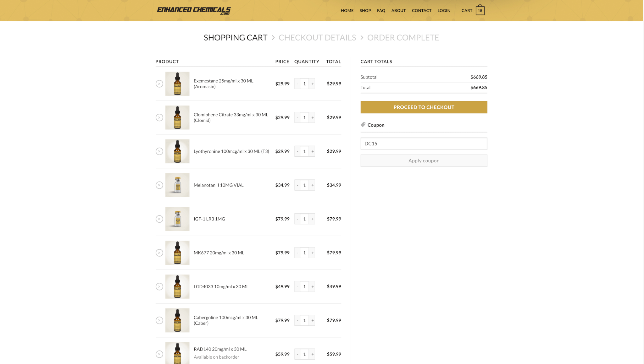The image size is (644, 364).
Task: Increase MK677 quantity
Action: 312,253
